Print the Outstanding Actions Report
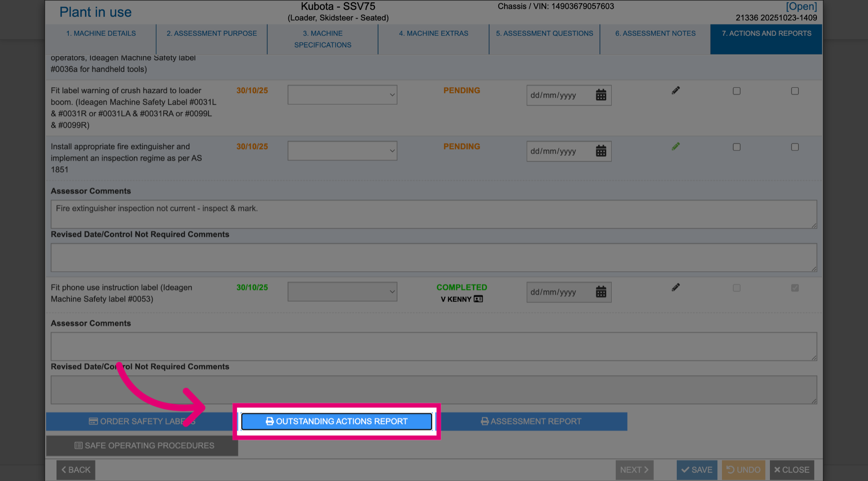The width and height of the screenshot is (868, 481). 336,421
